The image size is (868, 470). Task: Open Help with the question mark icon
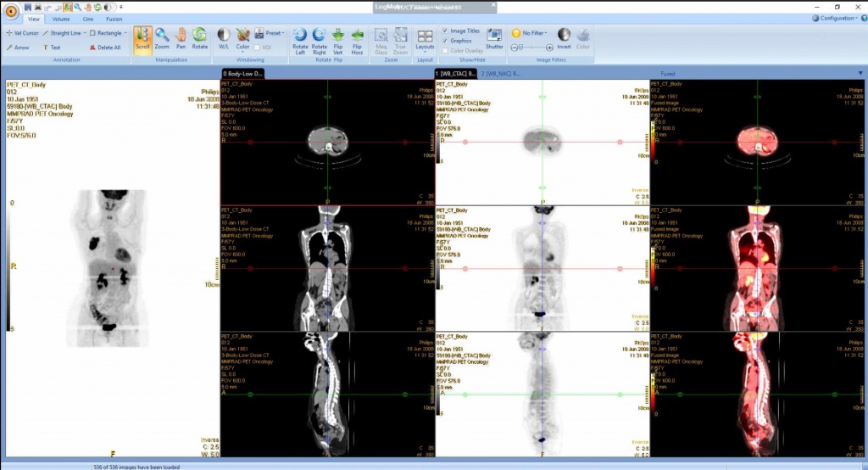[x=864, y=19]
